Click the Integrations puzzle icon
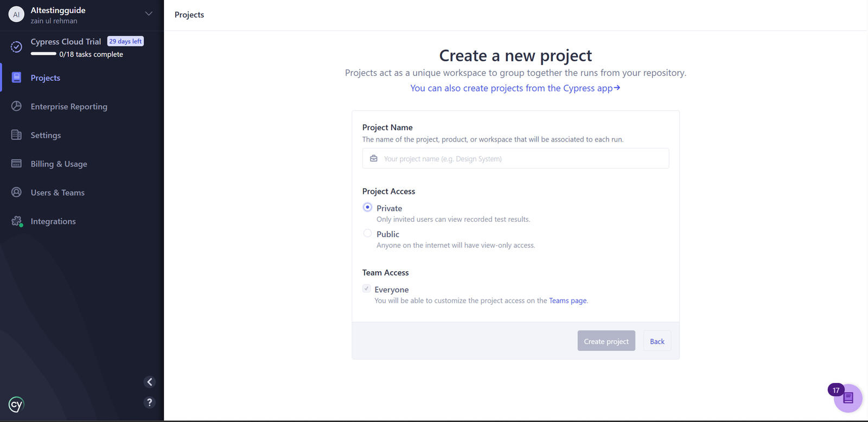868x422 pixels. click(x=17, y=221)
